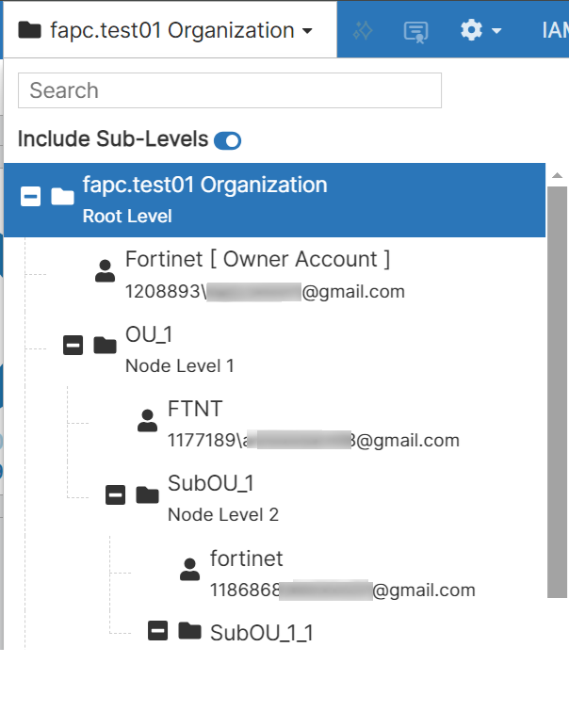The image size is (569, 728).
Task: Click the SubOU_1 folder icon
Action: [x=147, y=494]
